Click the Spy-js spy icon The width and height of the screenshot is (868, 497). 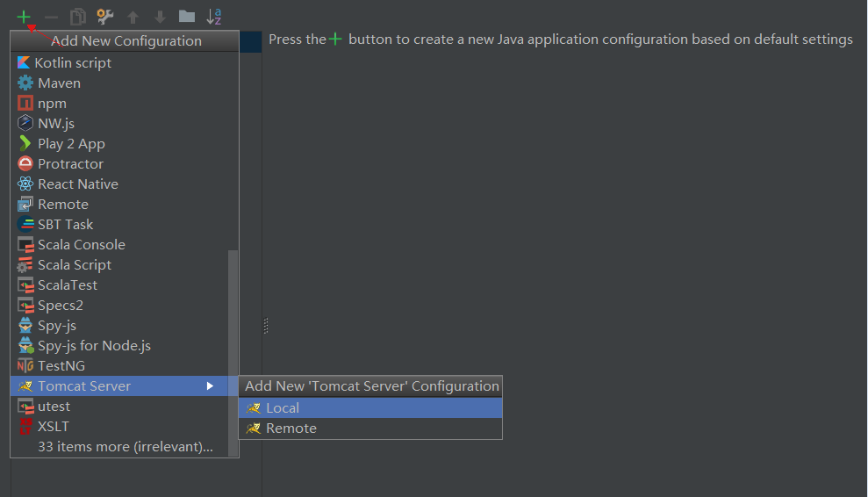click(x=25, y=325)
